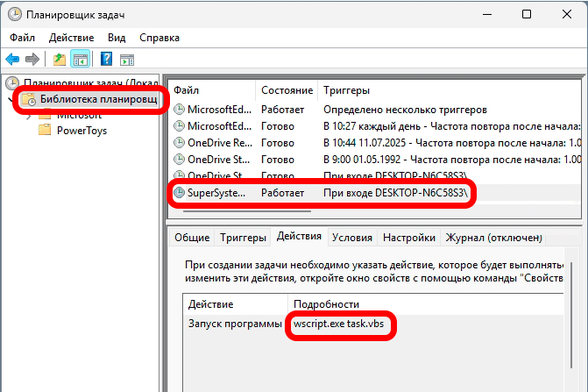Close the Планировщик задач window

coord(567,15)
